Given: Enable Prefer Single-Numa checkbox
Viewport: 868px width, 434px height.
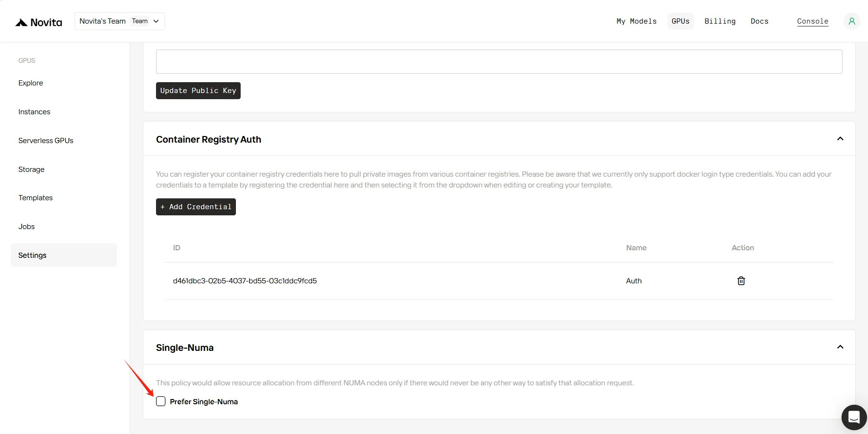Looking at the screenshot, I should (161, 401).
